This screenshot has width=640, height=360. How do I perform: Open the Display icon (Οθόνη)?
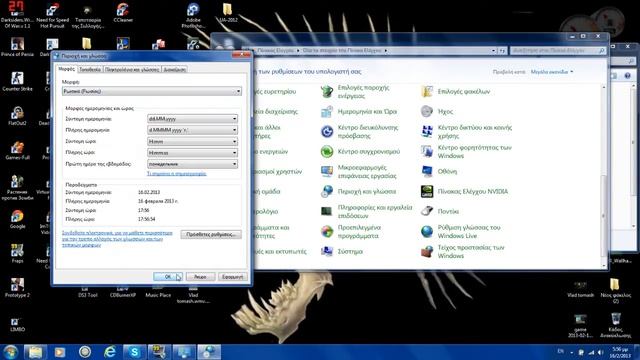(x=427, y=171)
